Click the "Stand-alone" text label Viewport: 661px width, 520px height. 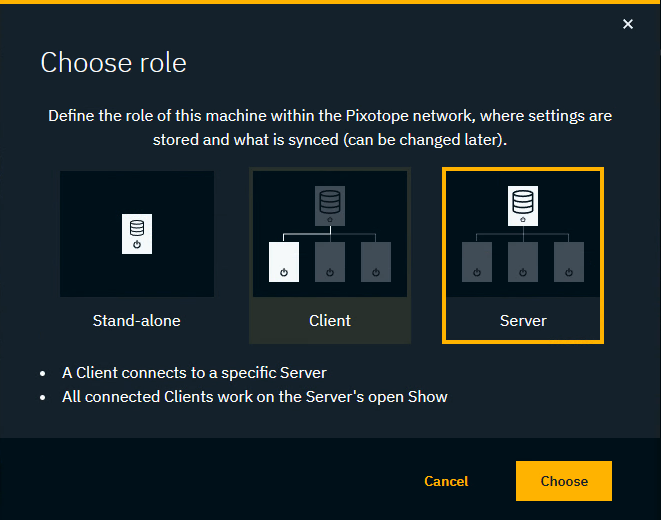coord(137,321)
